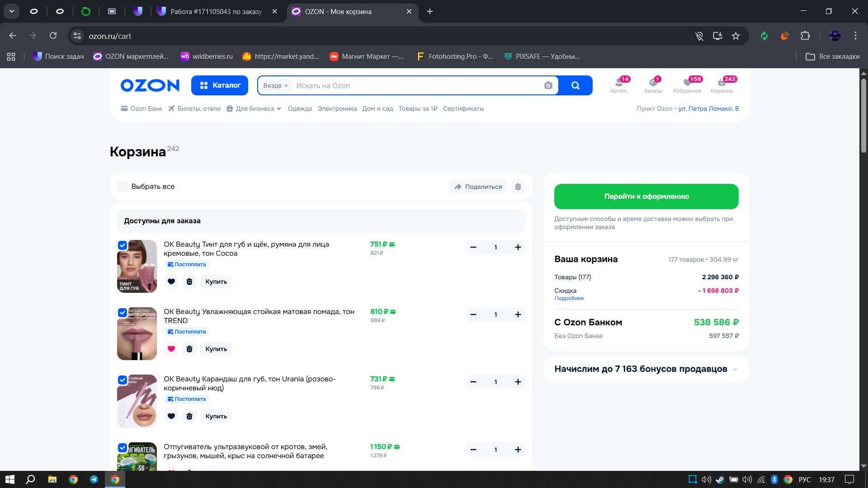The image size is (868, 488).
Task: Increase quantity of TREND lipstick
Action: (x=518, y=314)
